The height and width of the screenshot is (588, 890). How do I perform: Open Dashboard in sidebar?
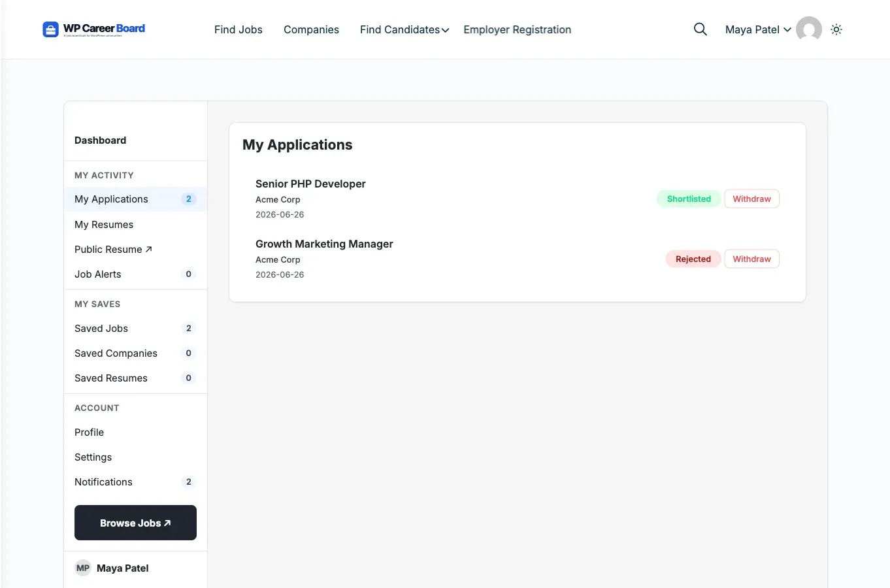tap(101, 140)
